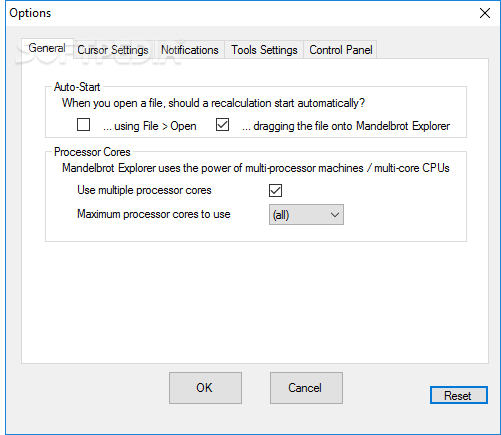Viewport: 501px width, 435px height.
Task: Switch to the General tab
Action: (47, 48)
